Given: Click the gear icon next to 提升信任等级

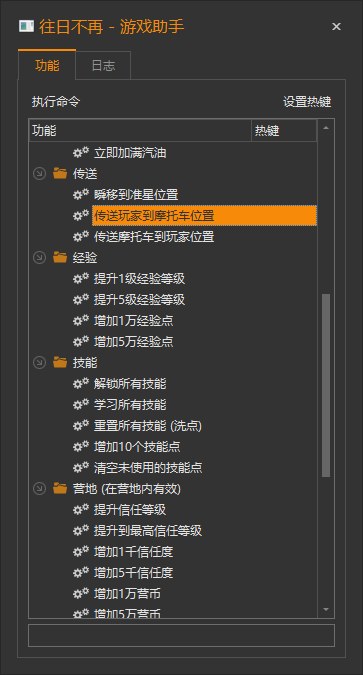Looking at the screenshot, I should [x=81, y=510].
